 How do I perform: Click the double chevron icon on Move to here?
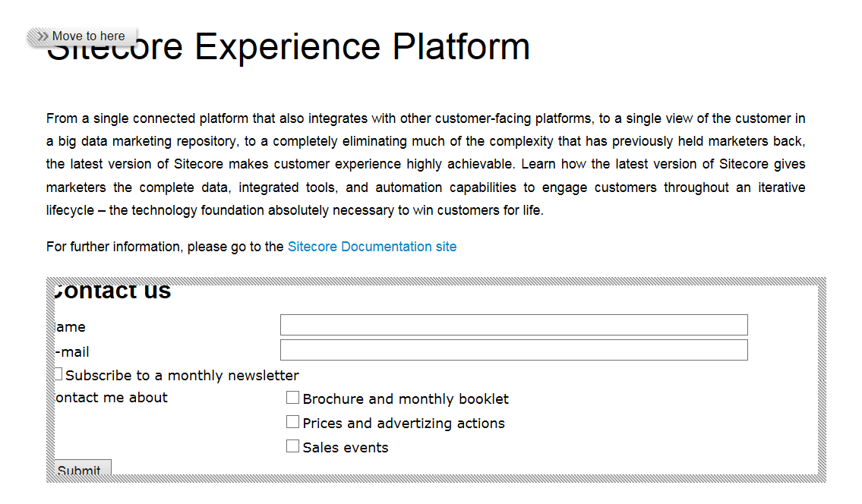[43, 36]
